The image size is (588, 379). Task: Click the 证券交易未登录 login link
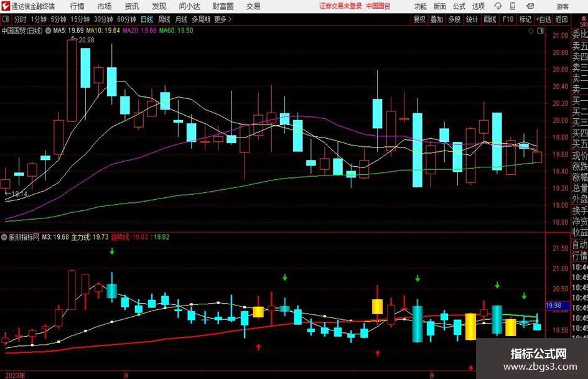click(x=340, y=6)
